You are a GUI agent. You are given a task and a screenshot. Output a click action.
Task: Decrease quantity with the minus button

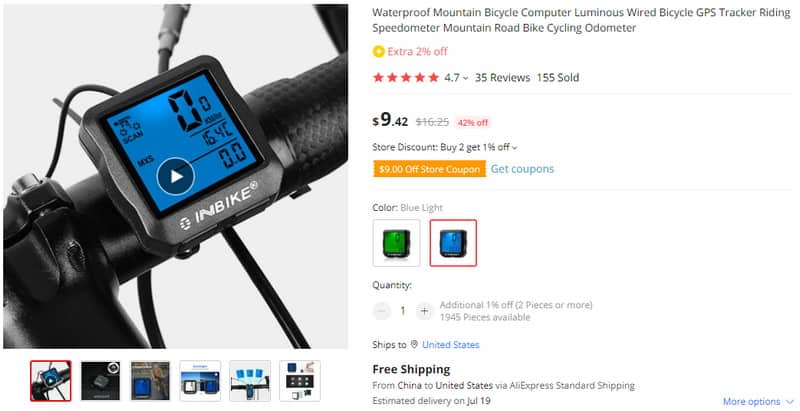[x=381, y=311]
